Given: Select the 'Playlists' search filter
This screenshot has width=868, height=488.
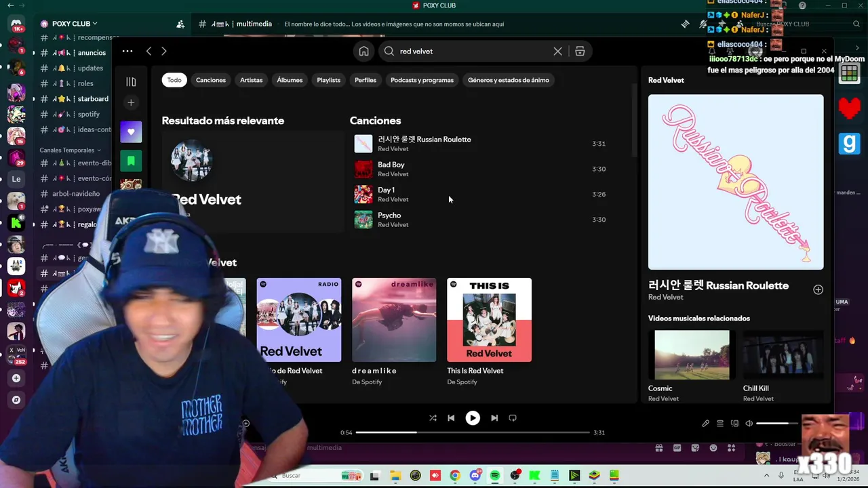Looking at the screenshot, I should (328, 80).
